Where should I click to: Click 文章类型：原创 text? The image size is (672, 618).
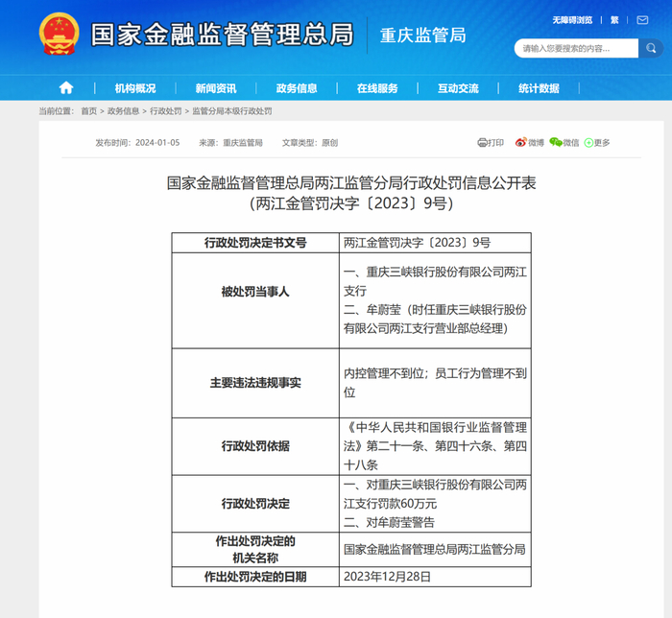tap(309, 143)
